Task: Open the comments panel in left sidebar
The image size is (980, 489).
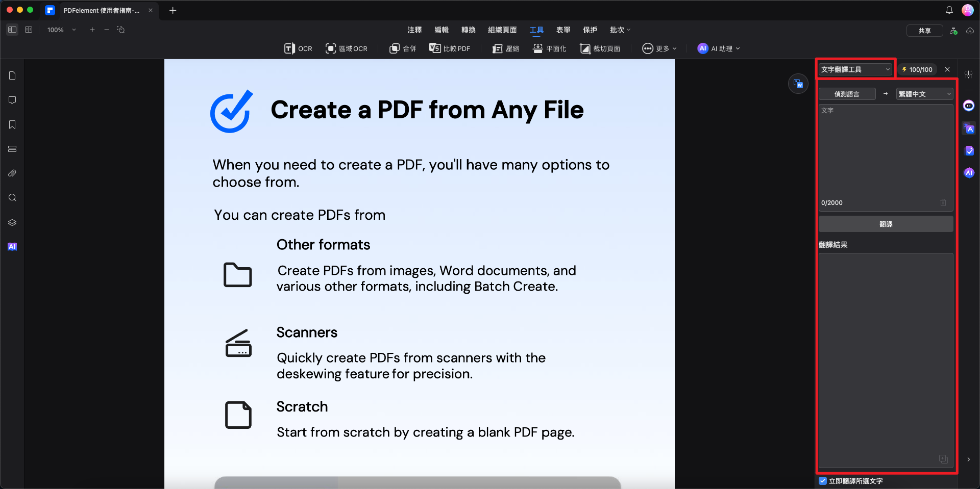Action: (x=12, y=100)
